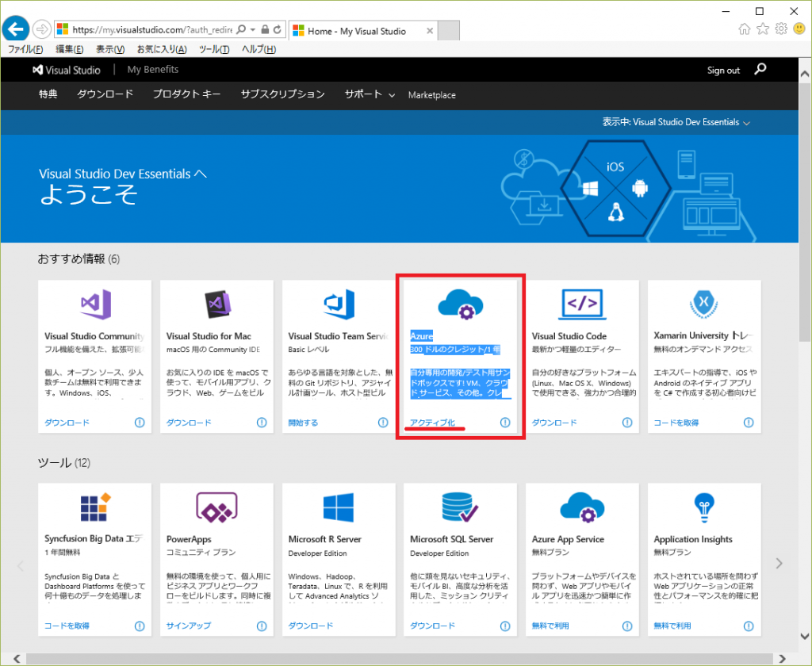Viewport: 812px width, 666px height.
Task: Open address bar dropdown arrow
Action: pos(253,29)
